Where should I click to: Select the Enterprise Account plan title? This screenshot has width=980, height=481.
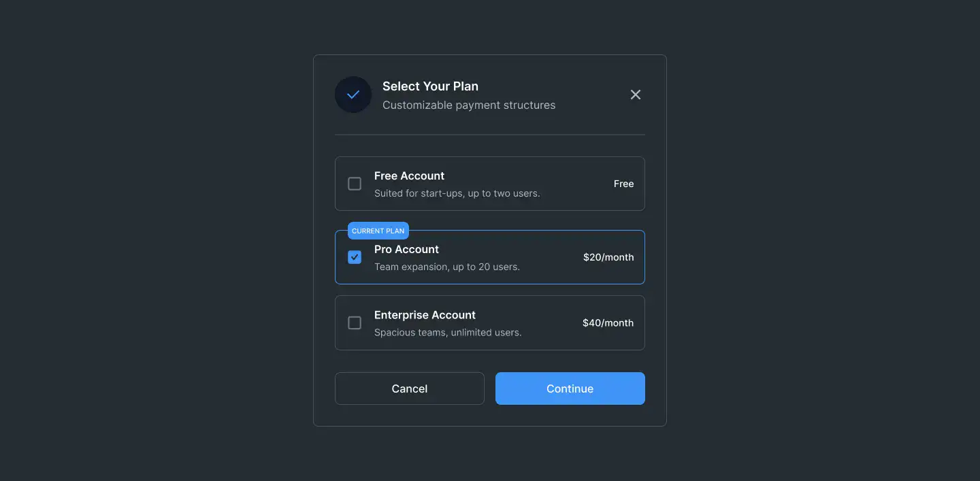[425, 315]
